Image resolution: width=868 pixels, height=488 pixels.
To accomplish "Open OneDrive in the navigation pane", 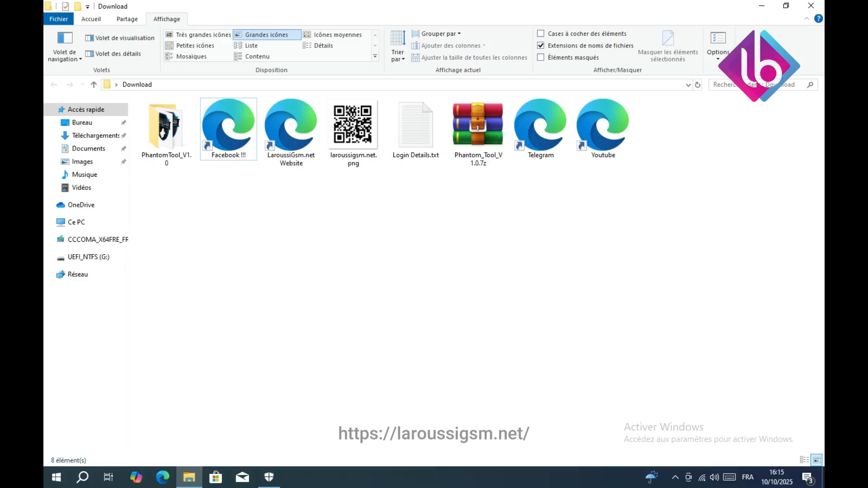I will coord(81,205).
